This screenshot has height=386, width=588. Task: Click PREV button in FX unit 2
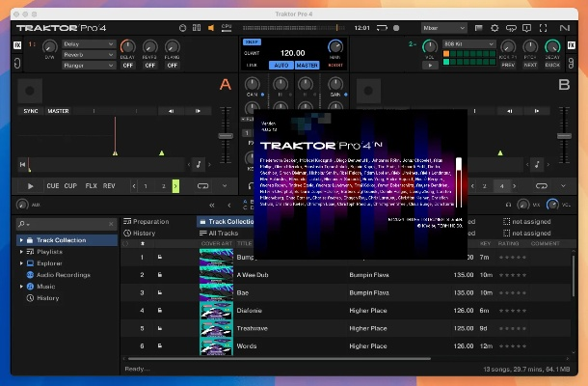508,65
